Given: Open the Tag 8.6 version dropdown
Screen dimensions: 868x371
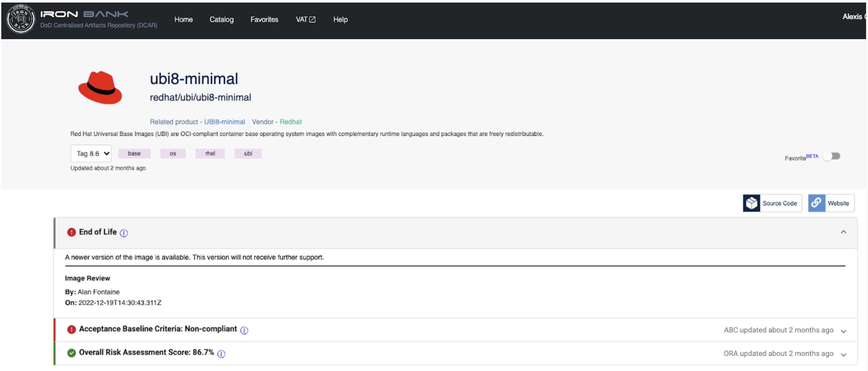Looking at the screenshot, I should 91,153.
